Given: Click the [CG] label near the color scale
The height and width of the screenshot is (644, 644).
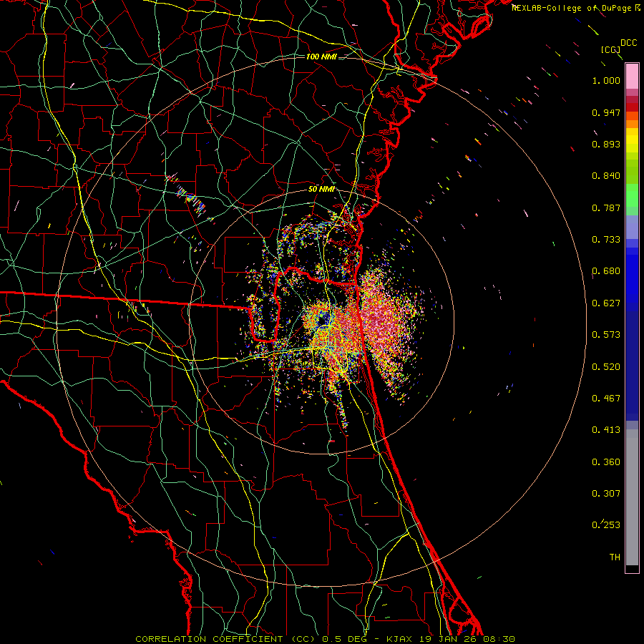Looking at the screenshot, I should 610,49.
